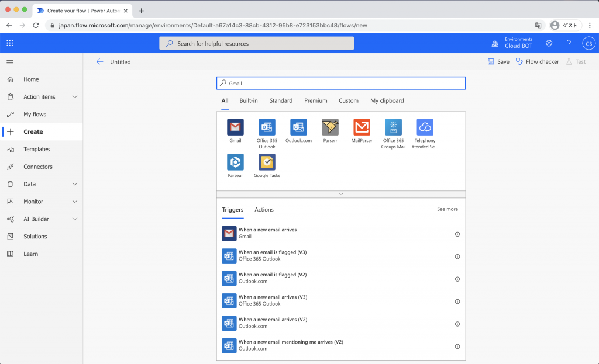Image resolution: width=599 pixels, height=364 pixels.
Task: Select the Google Tasks connector icon
Action: tap(267, 162)
